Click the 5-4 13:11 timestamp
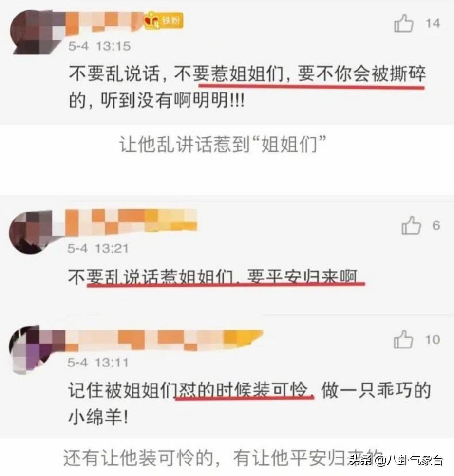Screen dimensions: 454x476 tap(98, 363)
